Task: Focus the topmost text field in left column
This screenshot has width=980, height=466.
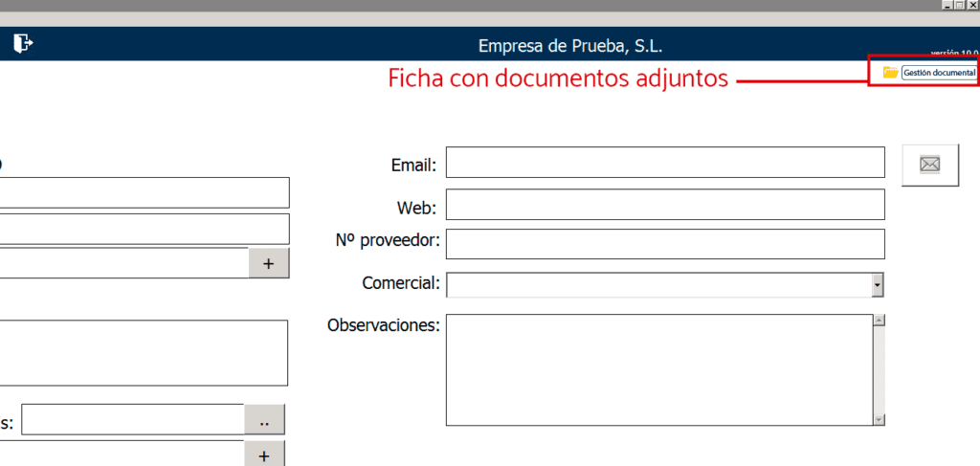Action: click(x=144, y=192)
